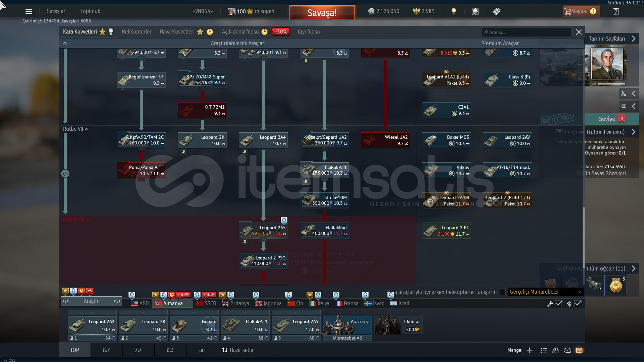The width and height of the screenshot is (644, 362).
Task: Open the Savaşlar menu
Action: [x=56, y=11]
